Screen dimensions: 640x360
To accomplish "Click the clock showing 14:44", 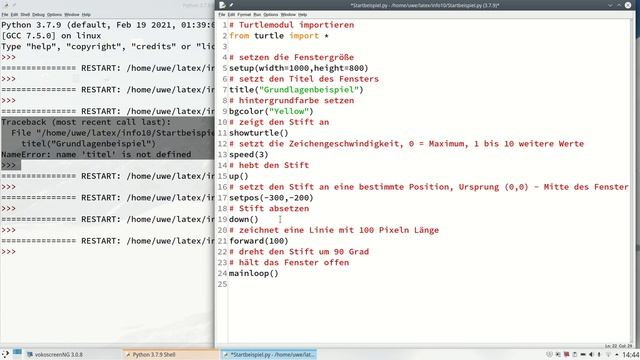I will point(631,355).
